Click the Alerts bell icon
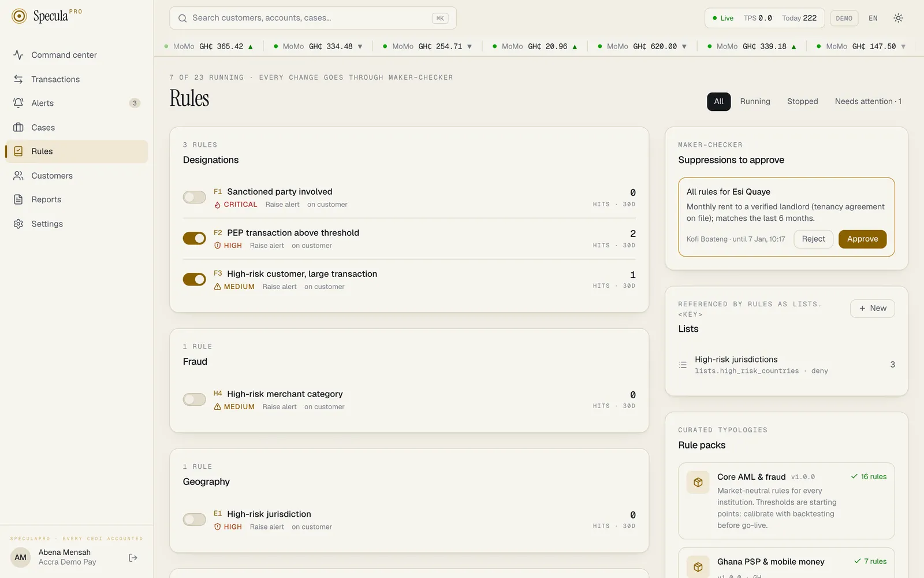Screen dimensions: 924x578 point(18,103)
